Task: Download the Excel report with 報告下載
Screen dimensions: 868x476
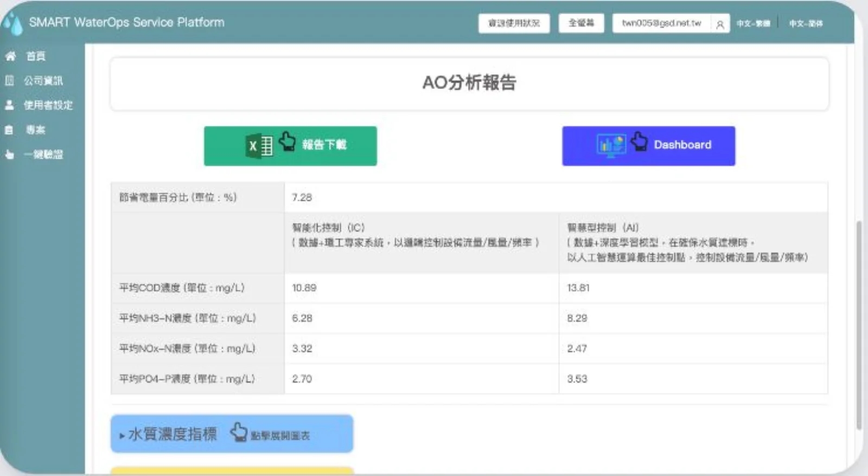Action: 290,146
